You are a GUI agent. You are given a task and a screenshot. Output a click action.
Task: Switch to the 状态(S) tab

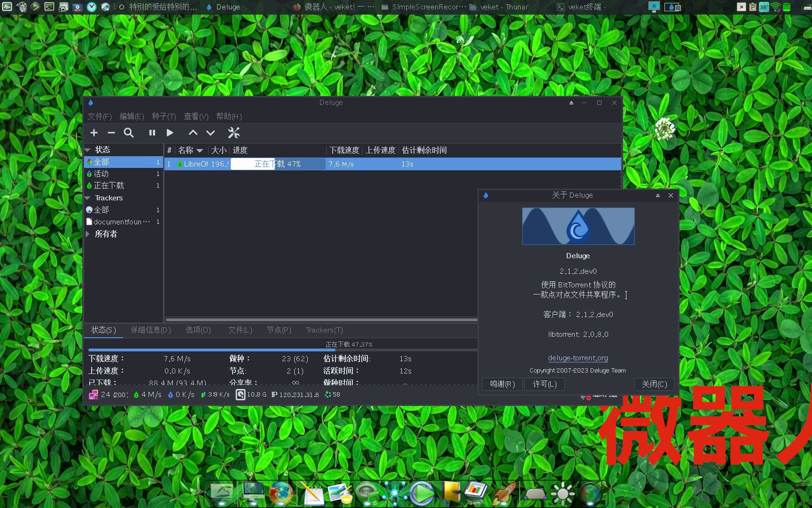tap(103, 330)
